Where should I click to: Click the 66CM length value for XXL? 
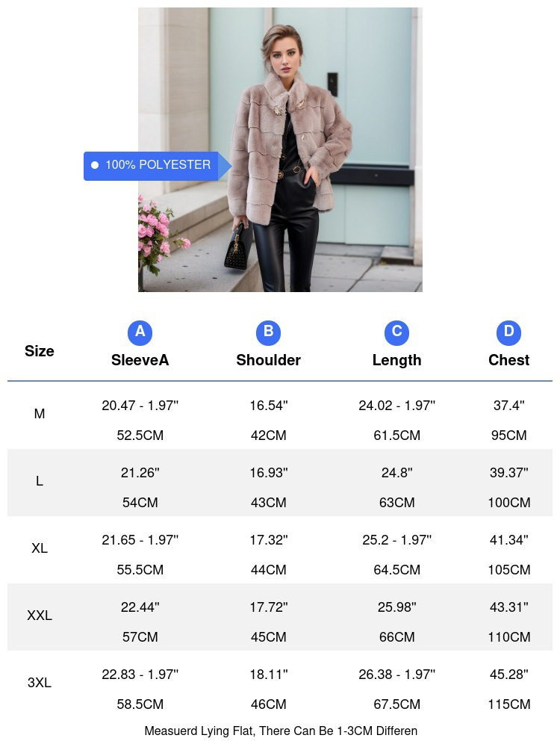tap(396, 637)
